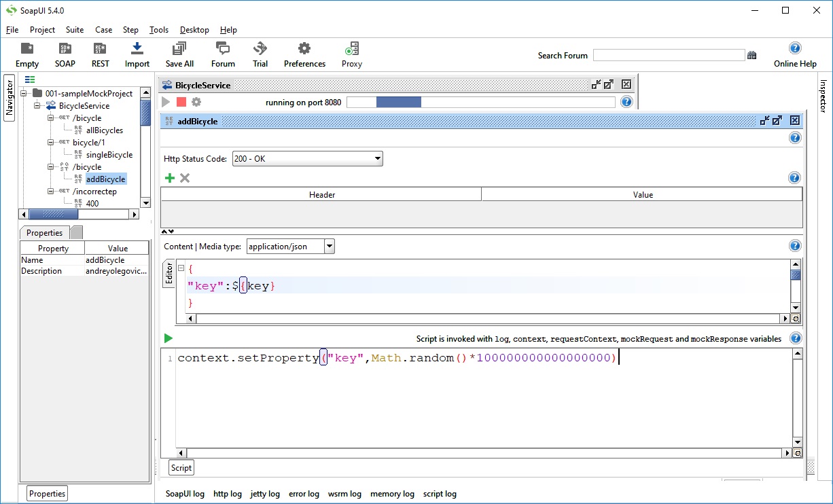Screen dimensions: 833x504
Task: Open mock service options gear
Action: 196,102
